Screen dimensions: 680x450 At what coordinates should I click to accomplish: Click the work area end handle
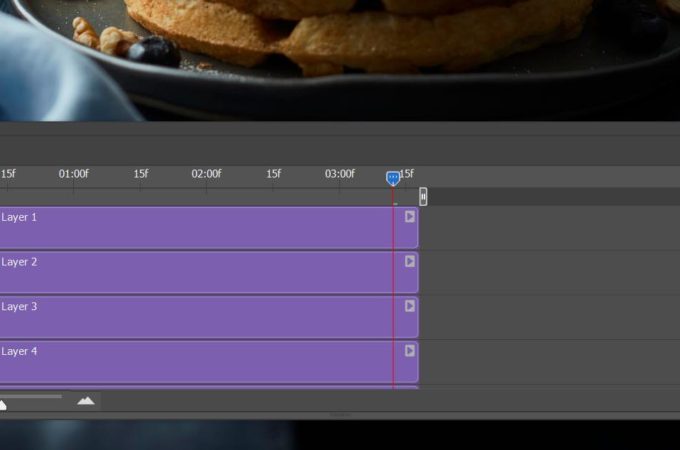(423, 197)
